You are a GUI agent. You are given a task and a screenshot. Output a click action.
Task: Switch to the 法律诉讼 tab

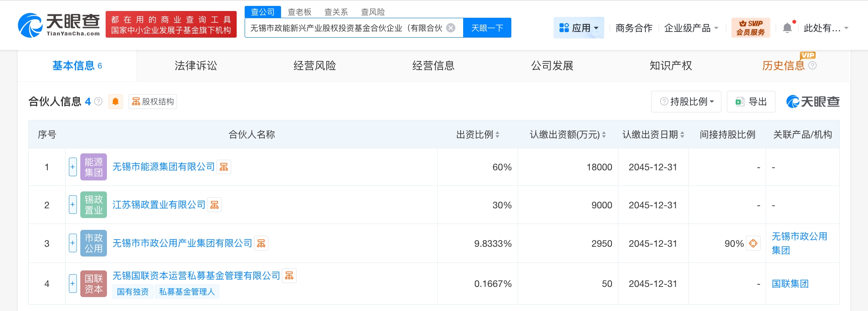coord(196,65)
